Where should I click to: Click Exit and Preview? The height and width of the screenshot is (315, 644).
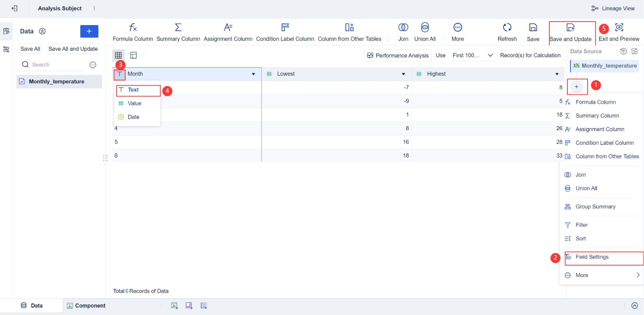coord(619,32)
